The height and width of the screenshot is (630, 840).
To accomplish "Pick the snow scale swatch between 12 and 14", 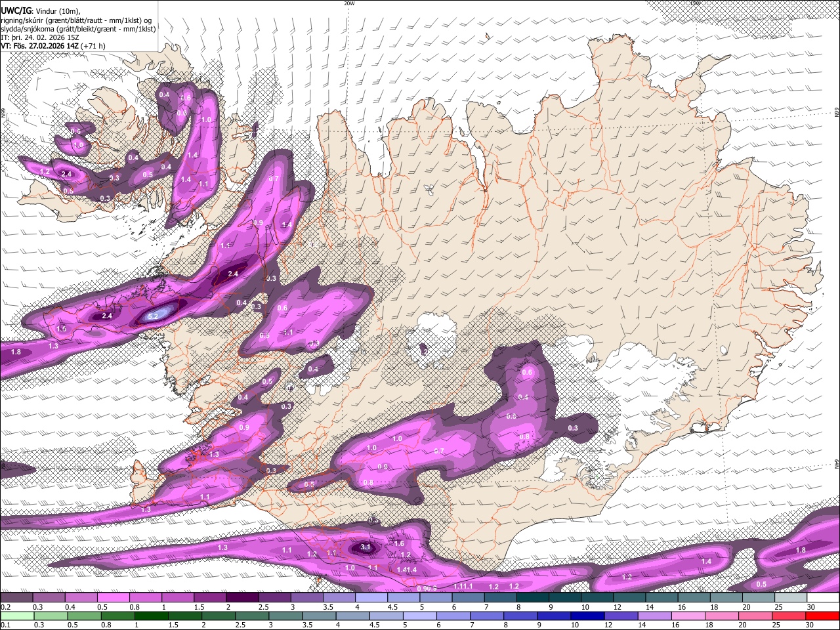I will point(629,597).
